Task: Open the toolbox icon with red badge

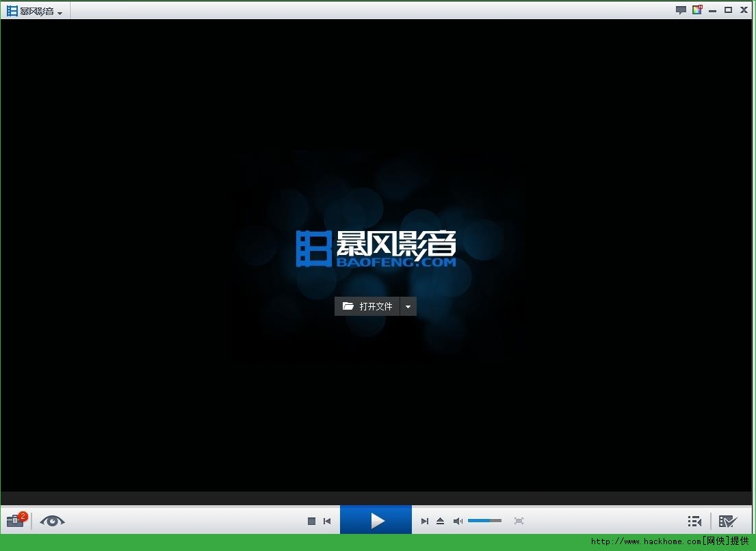Action: (x=16, y=521)
